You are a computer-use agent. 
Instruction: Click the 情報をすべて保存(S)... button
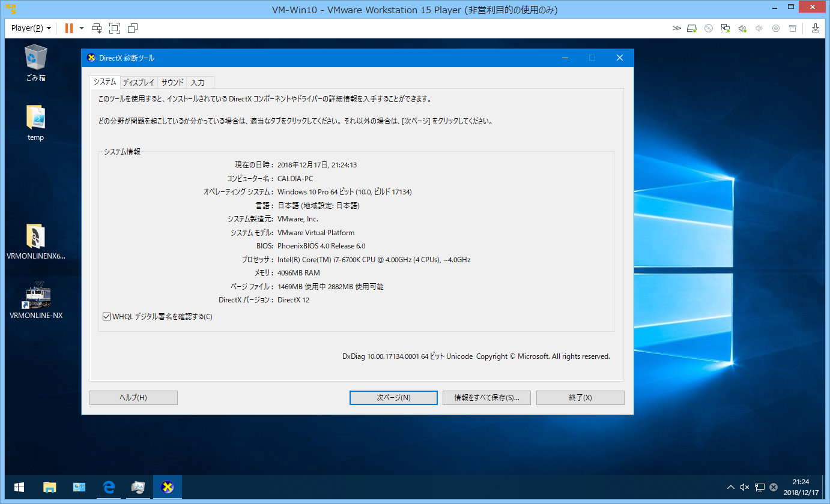tap(486, 398)
